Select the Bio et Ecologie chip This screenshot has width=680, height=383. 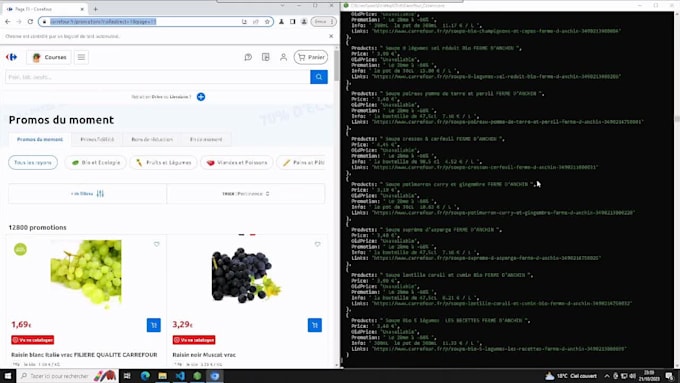[x=95, y=163]
